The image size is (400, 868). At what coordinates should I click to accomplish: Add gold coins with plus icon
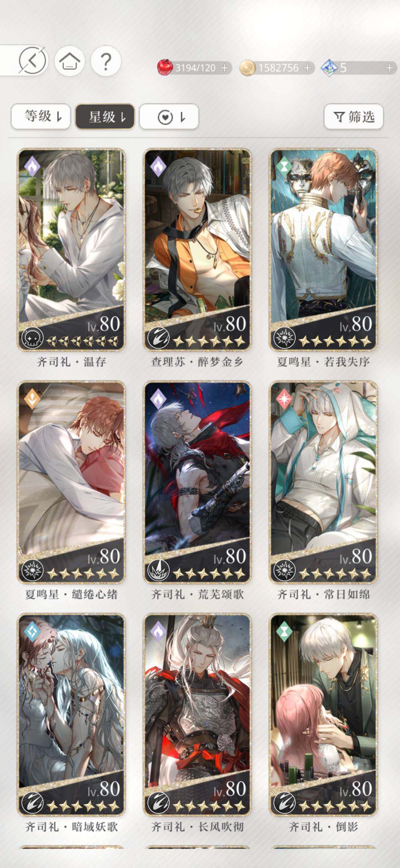[x=307, y=68]
